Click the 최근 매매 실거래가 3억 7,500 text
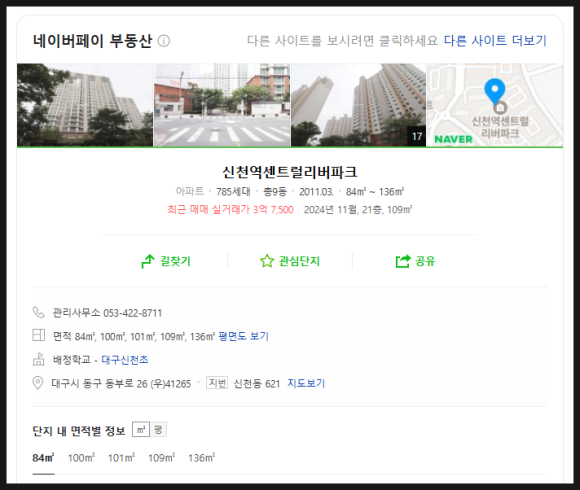 click(x=230, y=210)
